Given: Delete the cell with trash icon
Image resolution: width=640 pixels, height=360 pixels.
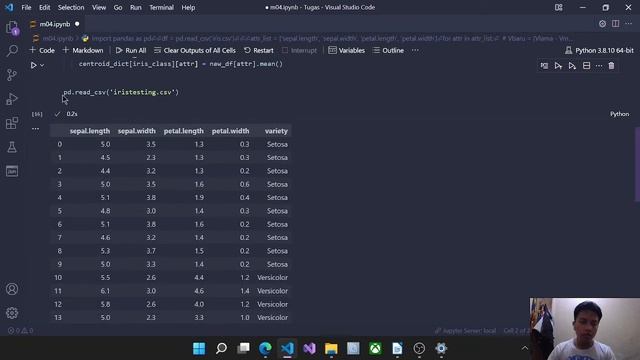Looking at the screenshot, I should [x=611, y=66].
